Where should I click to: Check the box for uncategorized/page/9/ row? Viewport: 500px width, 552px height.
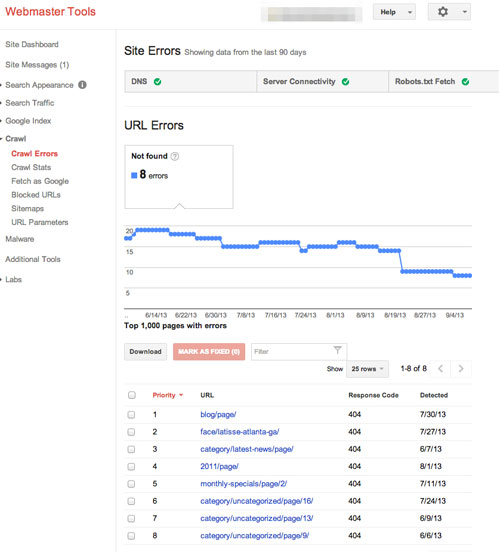coord(131,536)
